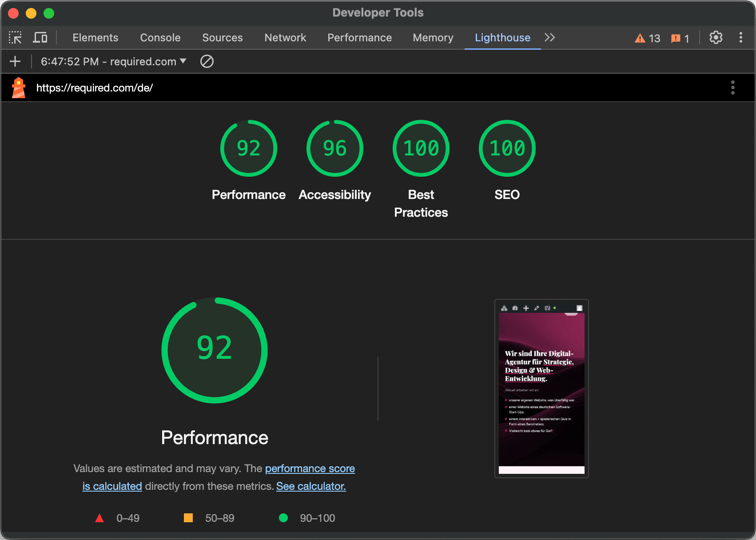Click the inspect element selector icon
The height and width of the screenshot is (540, 756).
(15, 38)
